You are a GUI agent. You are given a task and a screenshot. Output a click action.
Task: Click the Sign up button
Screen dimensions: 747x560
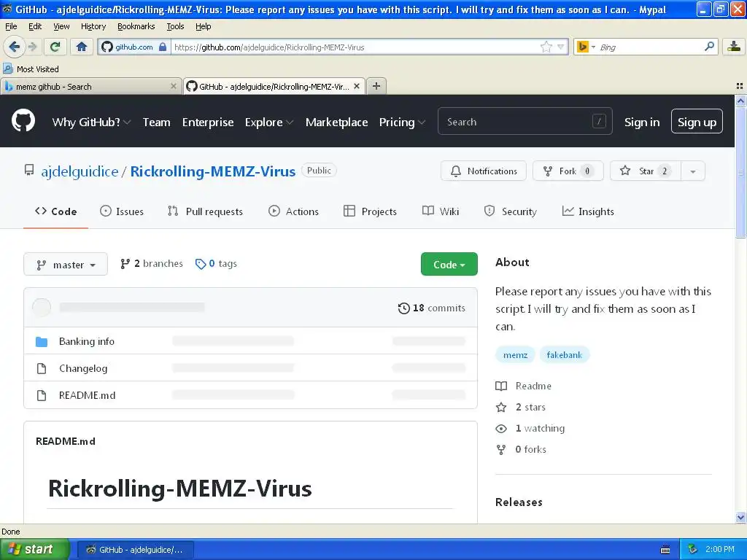click(697, 122)
